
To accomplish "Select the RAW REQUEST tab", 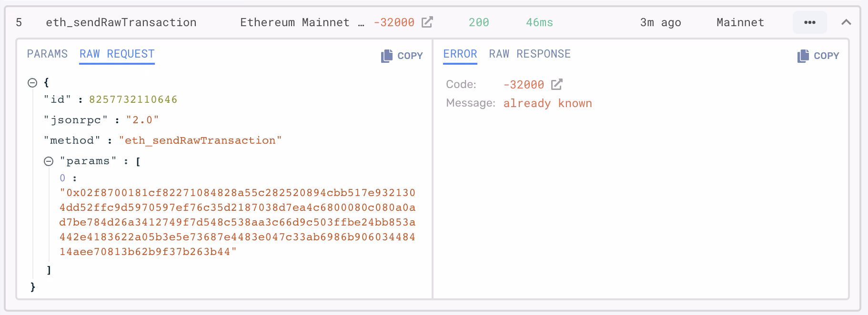I will click(x=117, y=54).
